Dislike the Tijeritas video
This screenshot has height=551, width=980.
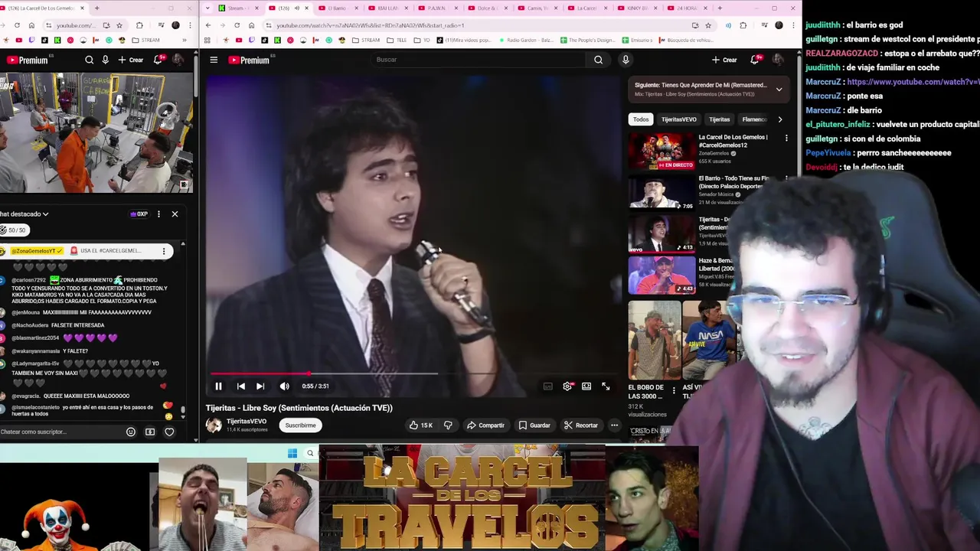click(x=448, y=425)
